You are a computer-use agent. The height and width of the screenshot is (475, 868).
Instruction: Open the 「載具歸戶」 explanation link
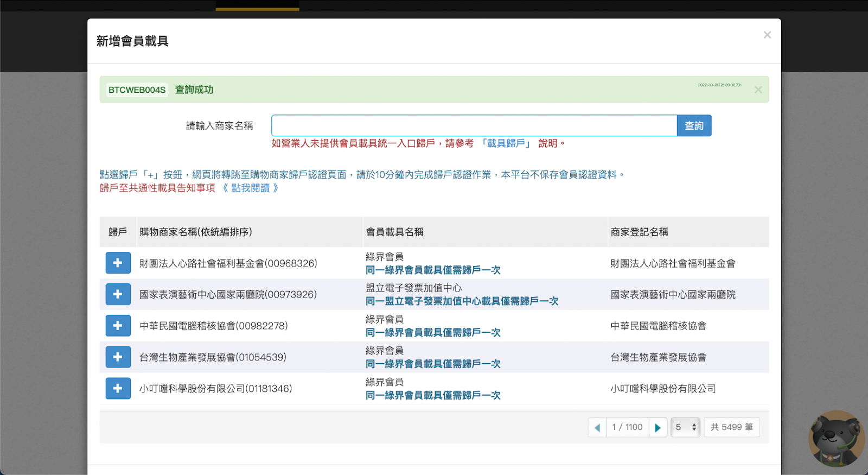click(506, 143)
